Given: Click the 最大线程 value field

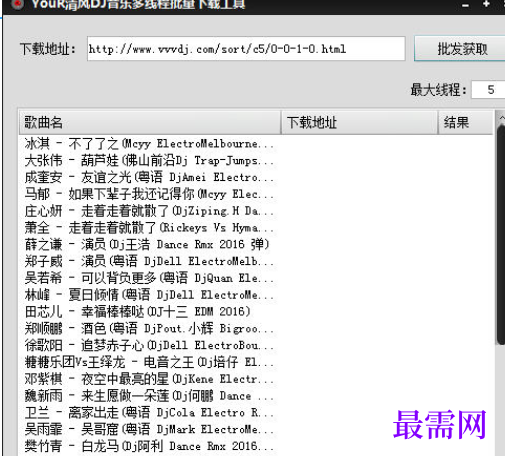Looking at the screenshot, I should pyautogui.click(x=488, y=89).
